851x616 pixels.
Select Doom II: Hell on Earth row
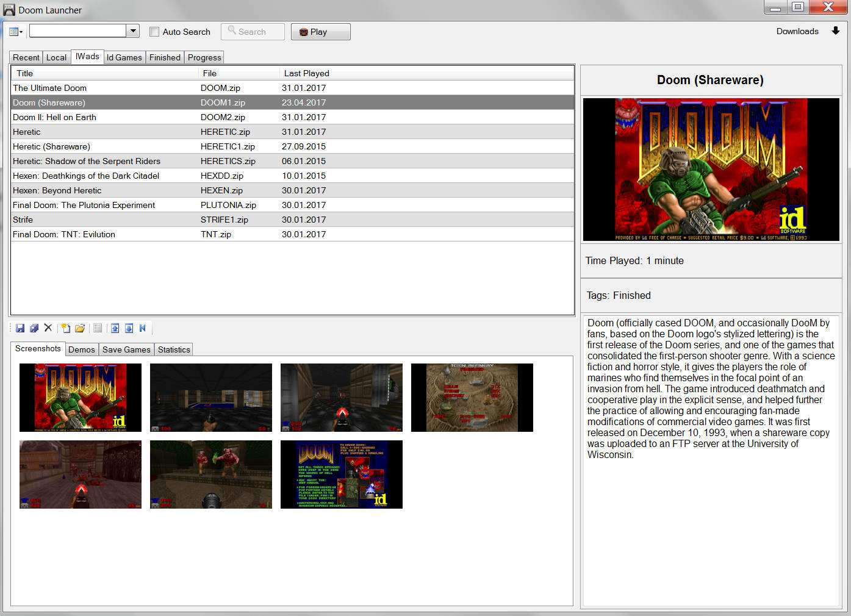pos(293,117)
